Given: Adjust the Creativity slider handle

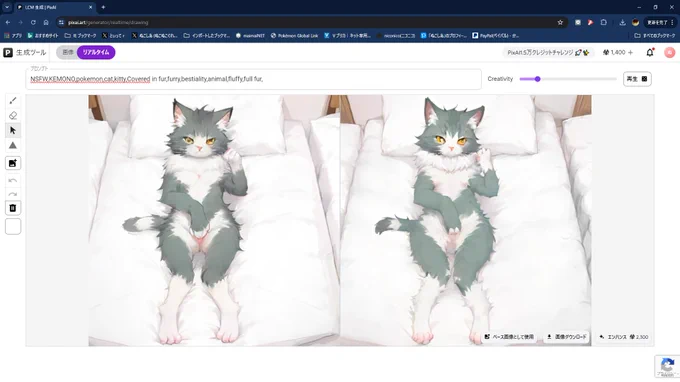Looking at the screenshot, I should tap(537, 79).
